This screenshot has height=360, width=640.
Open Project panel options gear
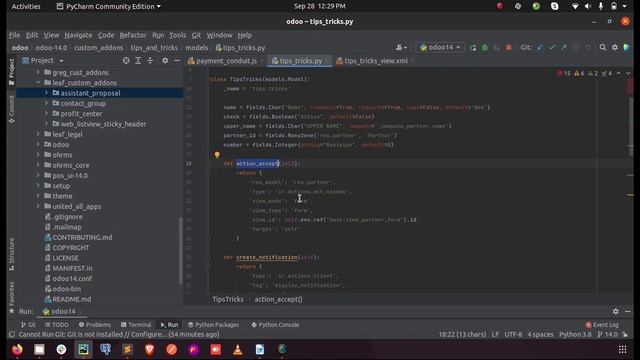tap(165, 60)
